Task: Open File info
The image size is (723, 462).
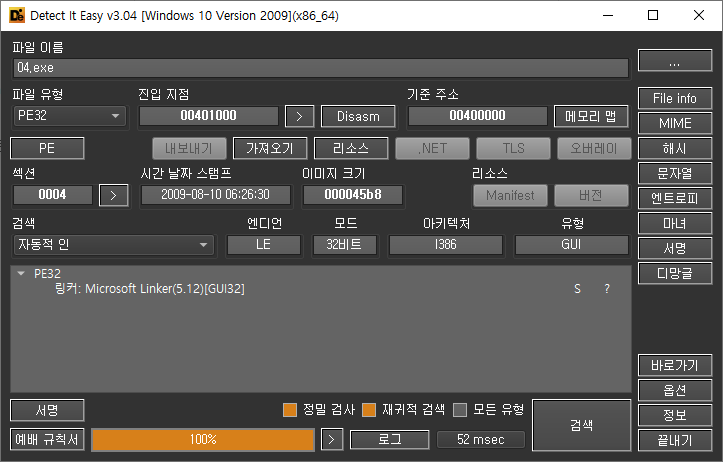Action: pyautogui.click(x=675, y=98)
